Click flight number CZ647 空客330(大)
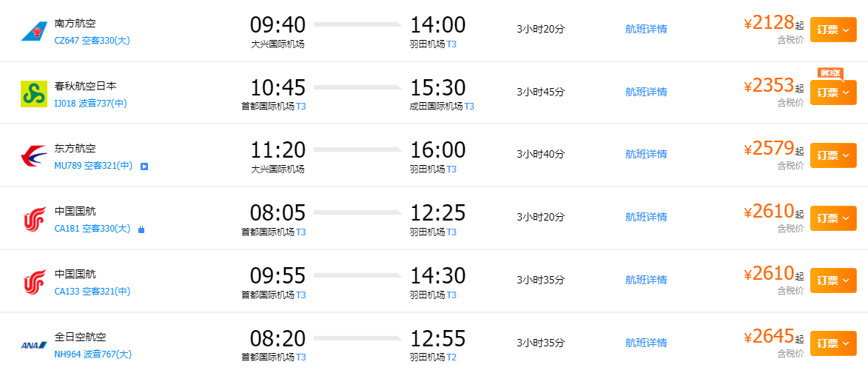Image resolution: width=868 pixels, height=373 pixels. coord(92,41)
